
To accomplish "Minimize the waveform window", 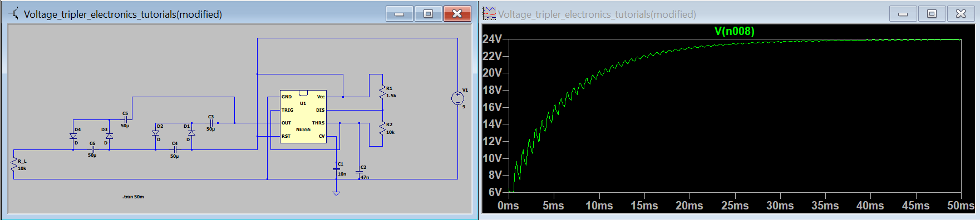I will 903,14.
